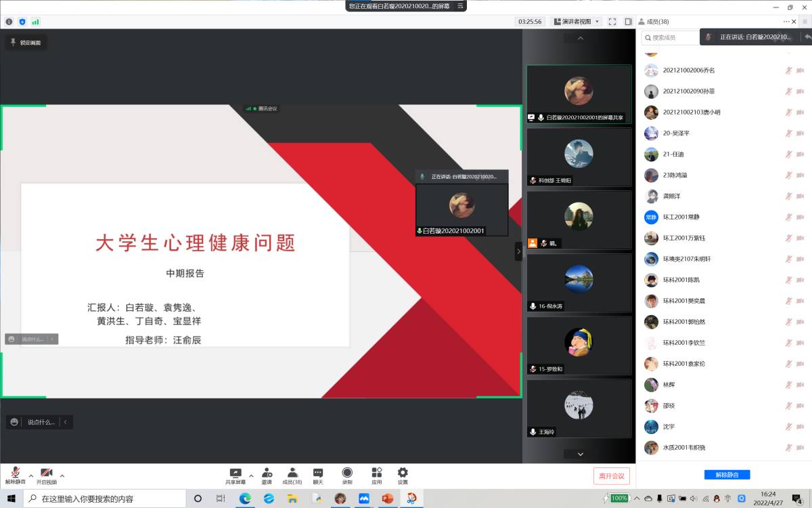
Task: Click 解除静音 button in members panel
Action: click(727, 475)
